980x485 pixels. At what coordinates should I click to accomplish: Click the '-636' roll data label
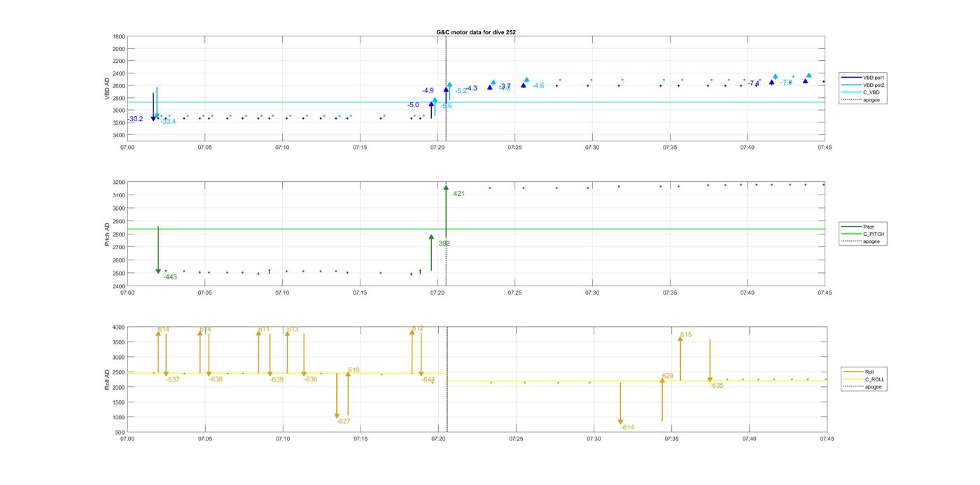click(x=311, y=379)
